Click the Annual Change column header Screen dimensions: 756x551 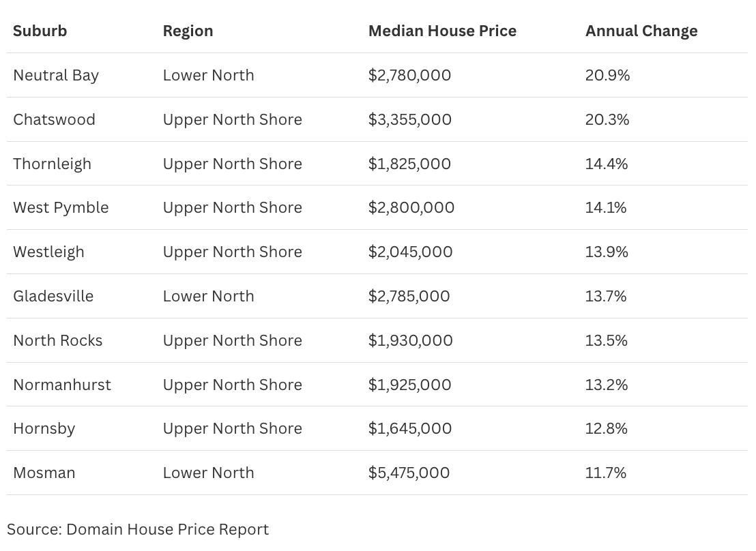(x=641, y=31)
